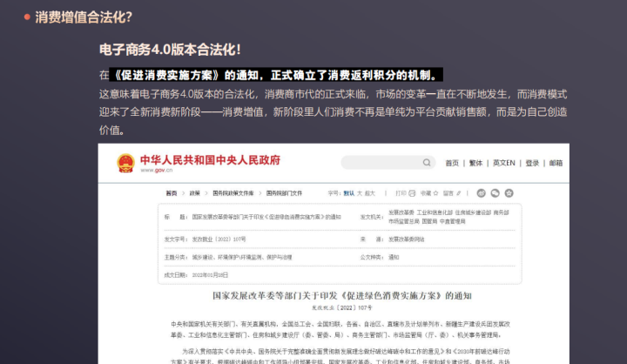Click the document number 发改就业〔2022〕107号 in the table

tap(219, 239)
